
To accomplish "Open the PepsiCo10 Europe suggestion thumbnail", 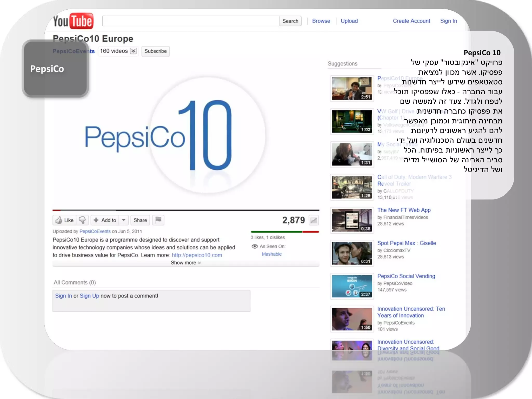I will point(352,89).
